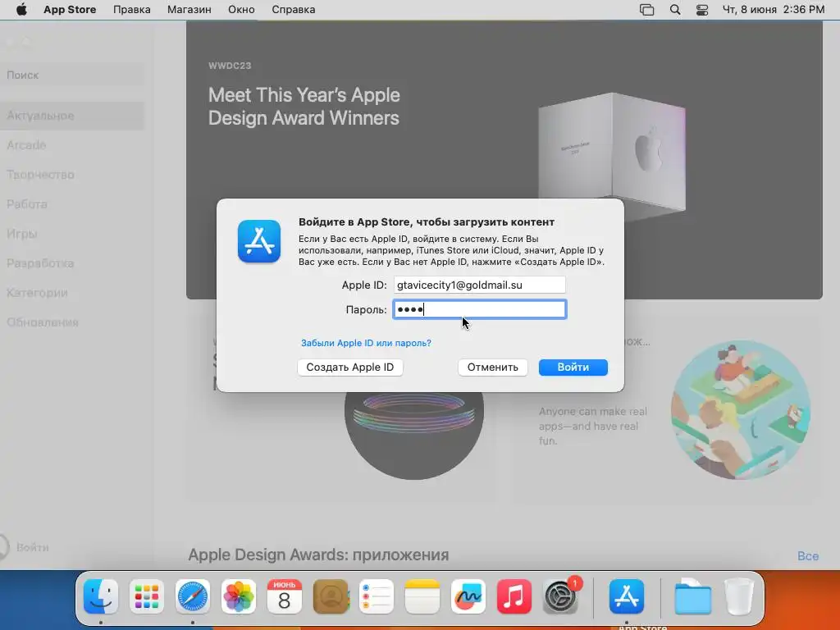Click Забыли Apple ID или пароль link
Image resolution: width=840 pixels, height=630 pixels.
coord(366,343)
